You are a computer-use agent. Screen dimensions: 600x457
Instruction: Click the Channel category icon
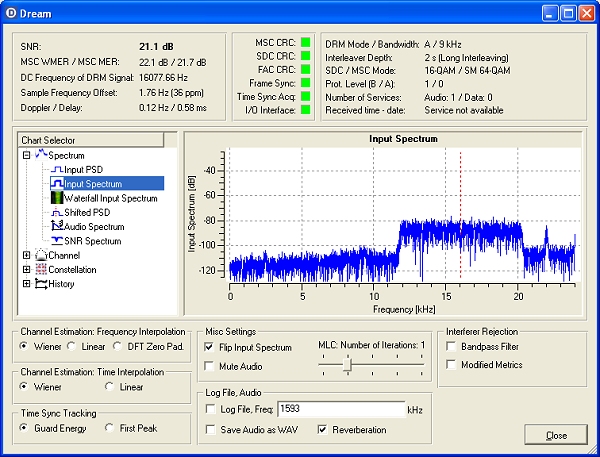pyautogui.click(x=41, y=255)
